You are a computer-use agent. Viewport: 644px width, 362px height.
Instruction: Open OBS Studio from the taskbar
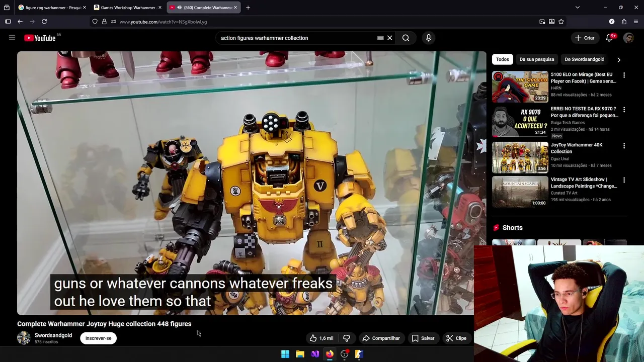pos(344,354)
